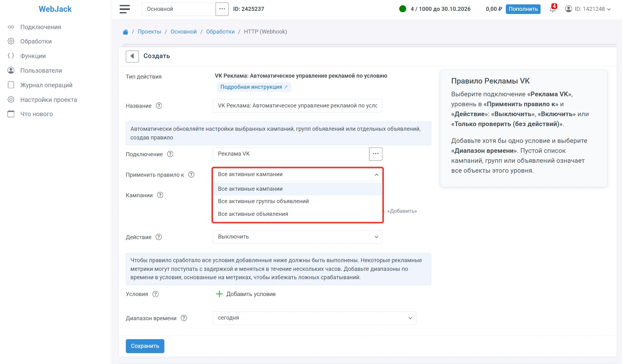Click into the Название text field
Viewport: 622px width, 364px height.
297,106
